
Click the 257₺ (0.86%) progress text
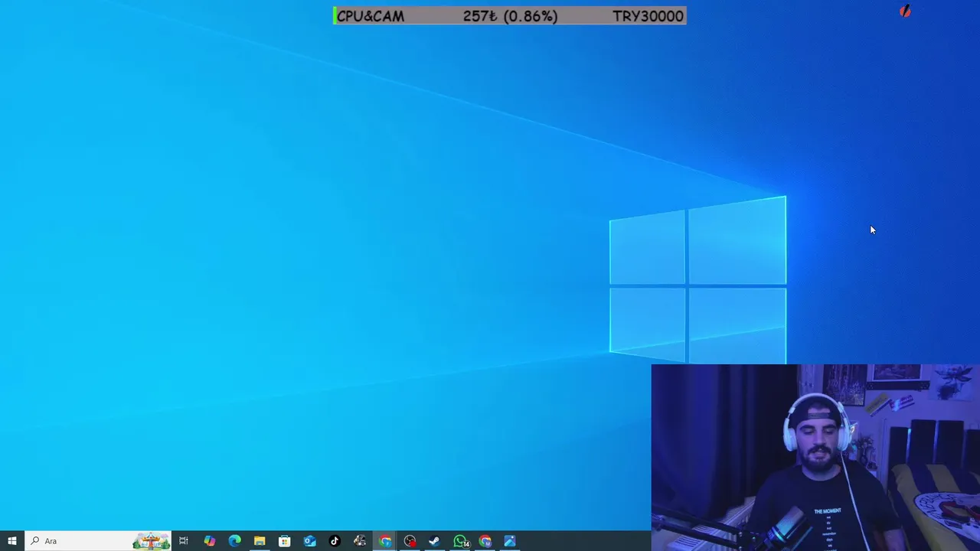tap(510, 15)
